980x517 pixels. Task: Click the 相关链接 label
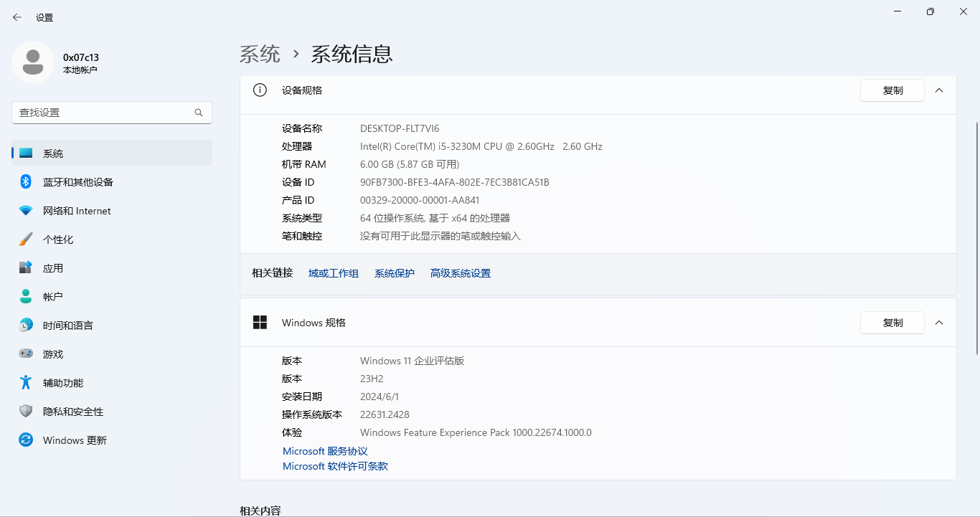coord(273,273)
